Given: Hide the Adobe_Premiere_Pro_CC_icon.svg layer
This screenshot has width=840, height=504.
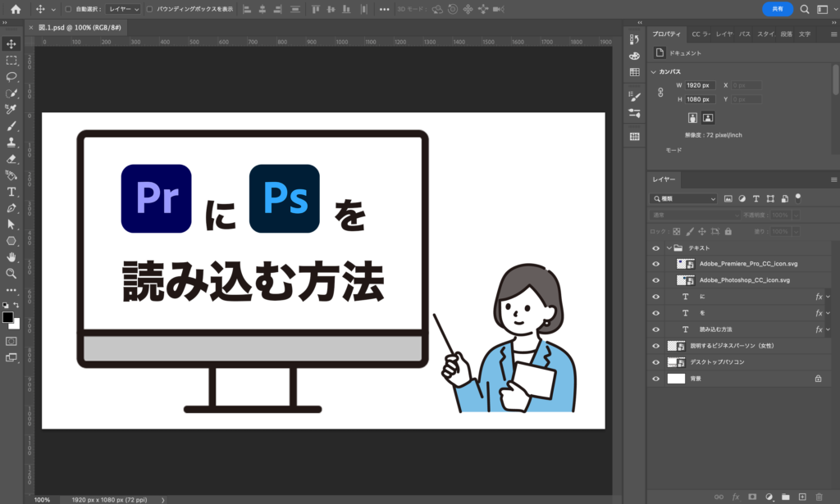Looking at the screenshot, I should click(655, 264).
